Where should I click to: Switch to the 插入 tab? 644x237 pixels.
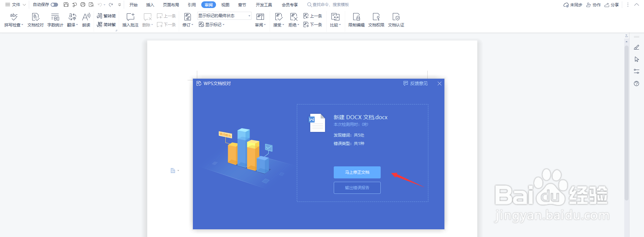[x=150, y=5]
